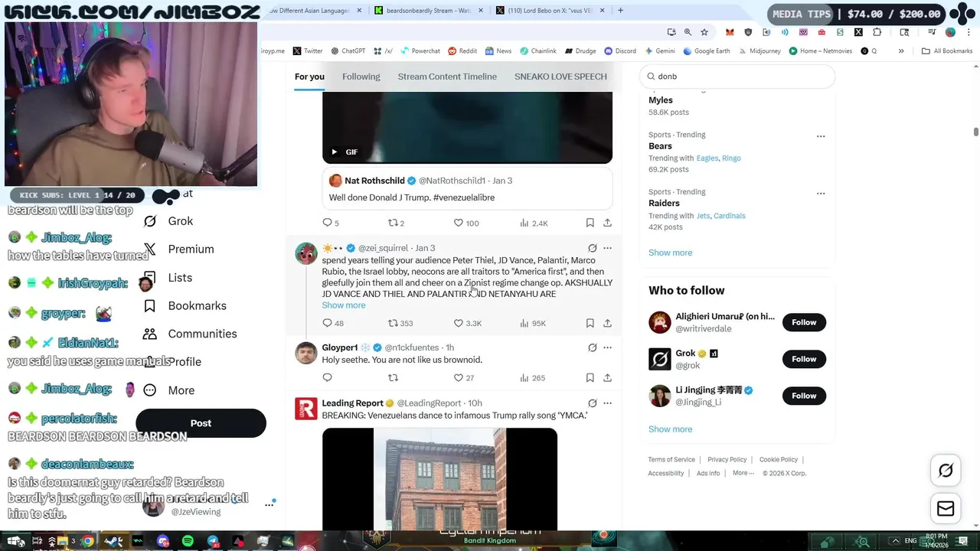Expand the More footer links menu

click(x=743, y=473)
